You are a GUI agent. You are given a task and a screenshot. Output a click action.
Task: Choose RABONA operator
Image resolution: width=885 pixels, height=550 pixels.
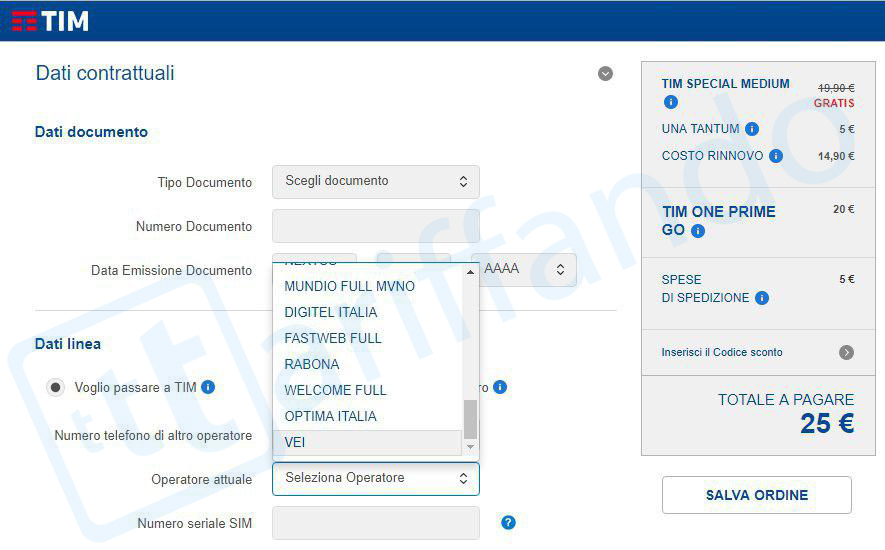click(x=367, y=364)
